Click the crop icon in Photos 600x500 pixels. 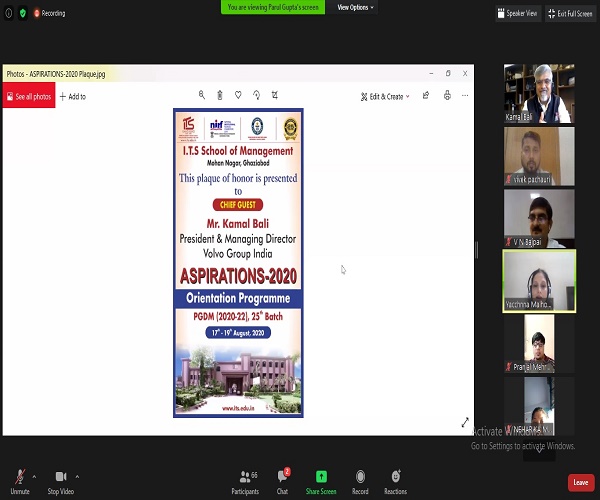(x=275, y=95)
